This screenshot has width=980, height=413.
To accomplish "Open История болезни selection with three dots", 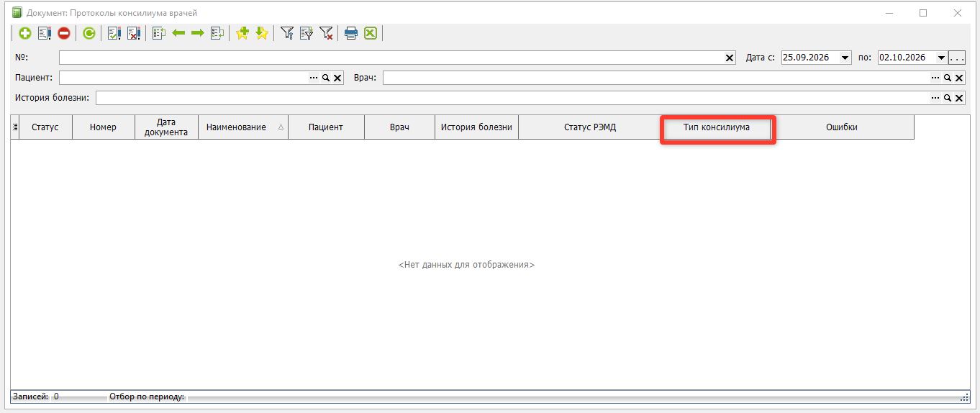I will point(935,98).
